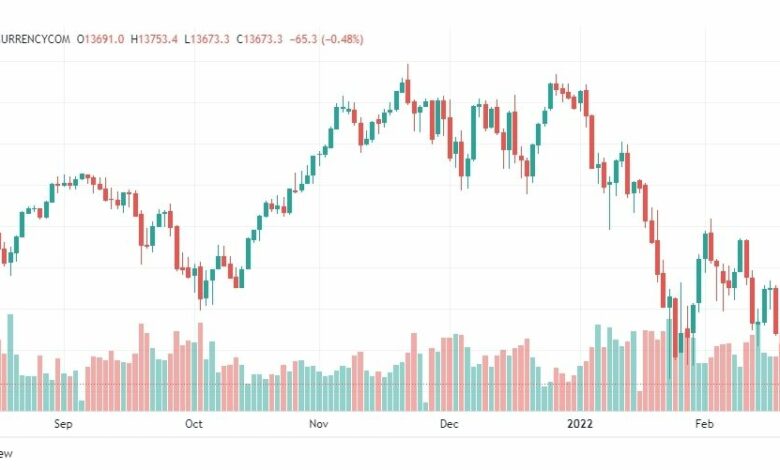
Task: Click the tiny green volume bar before Dec
Action: pyautogui.click(x=425, y=406)
